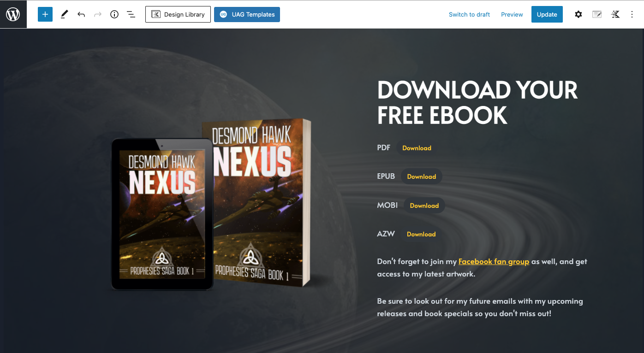Click the WordPress logo icon

13,14
